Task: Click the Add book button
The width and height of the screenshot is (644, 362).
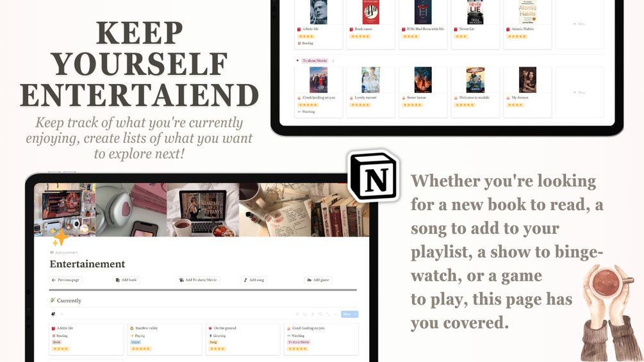Action: (126, 280)
